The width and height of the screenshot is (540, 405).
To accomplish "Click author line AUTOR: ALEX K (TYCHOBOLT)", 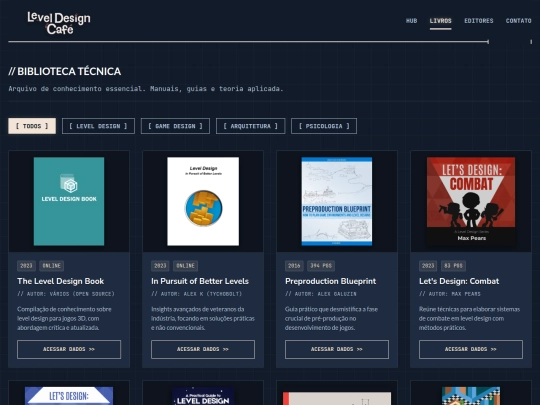I will click(x=196, y=294).
